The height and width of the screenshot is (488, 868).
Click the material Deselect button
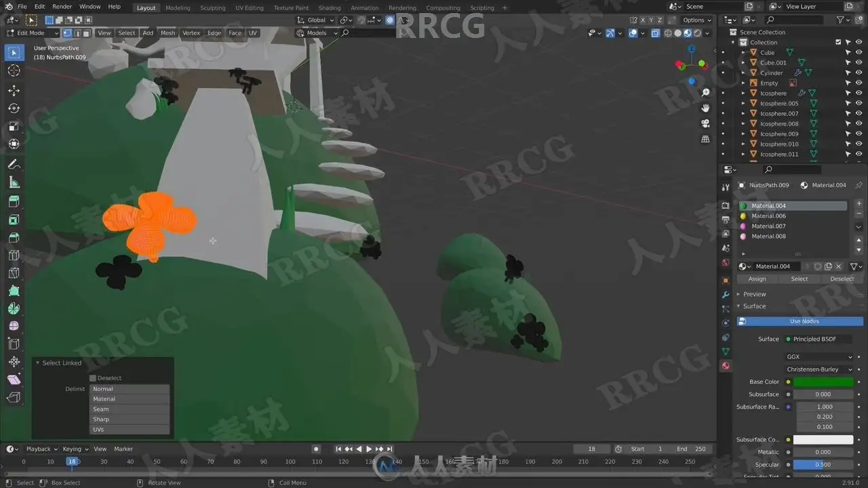(842, 279)
